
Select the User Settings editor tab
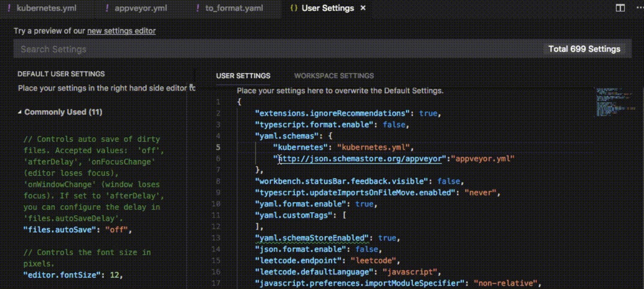[327, 8]
